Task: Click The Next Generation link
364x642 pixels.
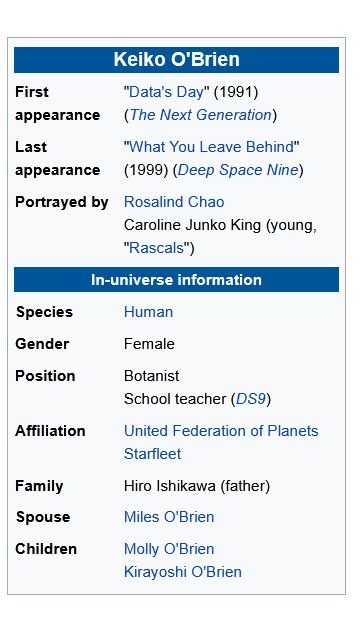Action: coord(200,115)
